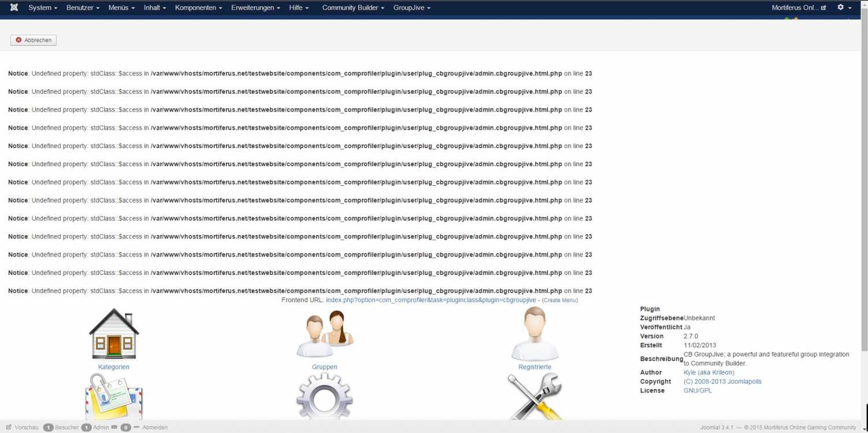Open the Menüs dropdown
868x433 pixels.
[x=122, y=8]
